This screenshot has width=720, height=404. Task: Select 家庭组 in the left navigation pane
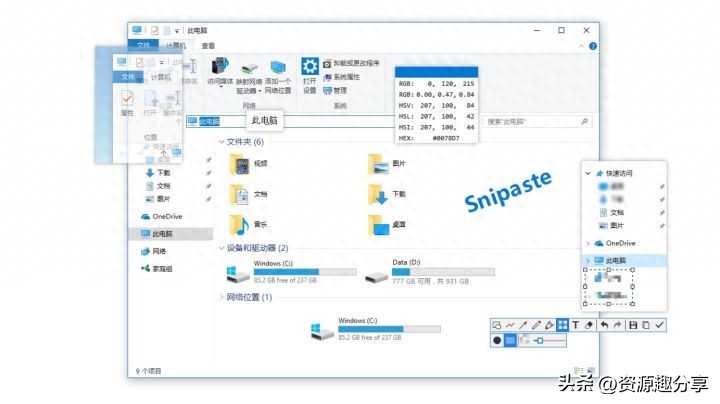click(157, 269)
